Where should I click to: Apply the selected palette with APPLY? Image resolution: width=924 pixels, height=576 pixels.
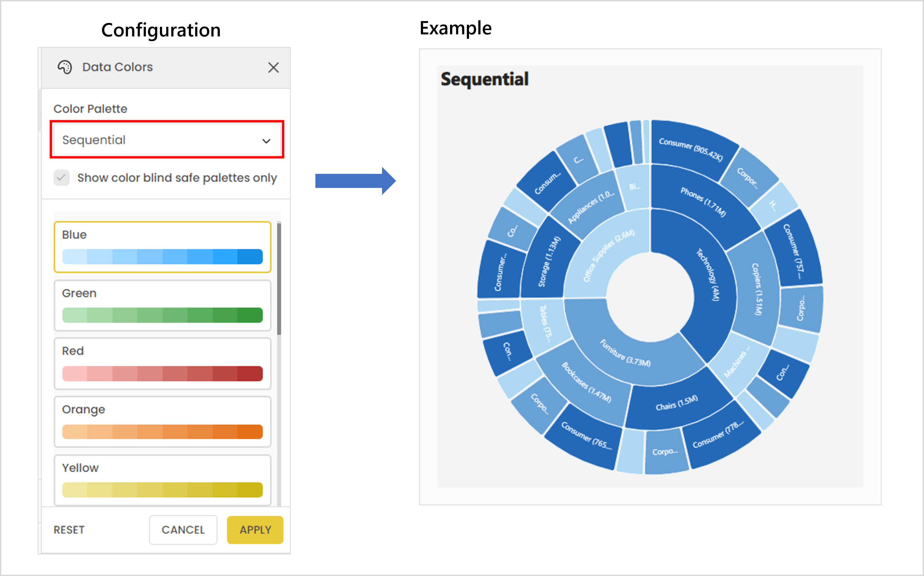click(255, 529)
